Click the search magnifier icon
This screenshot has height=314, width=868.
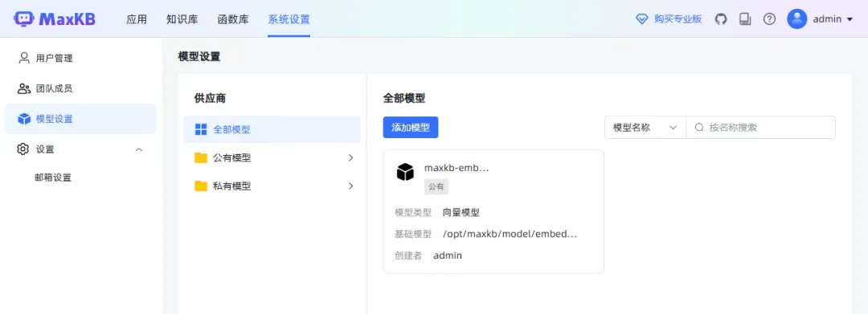tap(699, 127)
